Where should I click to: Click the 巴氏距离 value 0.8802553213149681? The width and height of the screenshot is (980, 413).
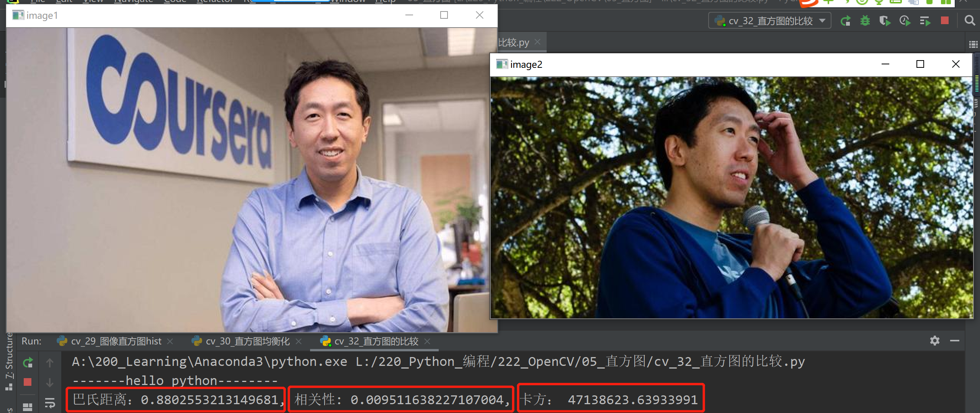coord(209,400)
